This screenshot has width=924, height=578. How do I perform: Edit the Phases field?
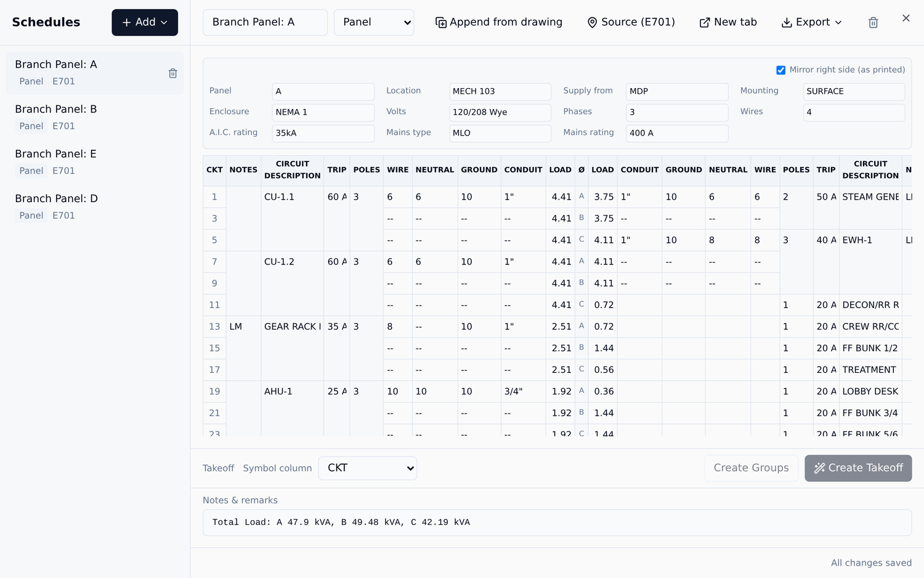677,112
